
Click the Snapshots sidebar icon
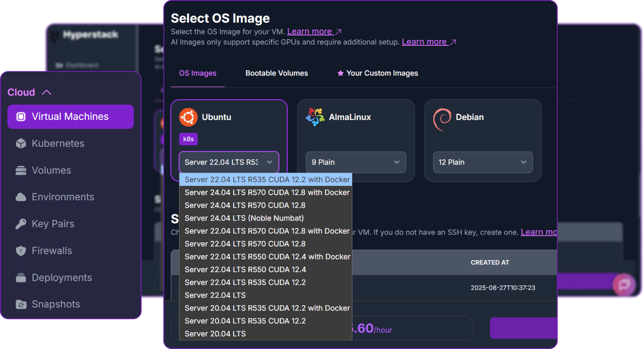21,304
